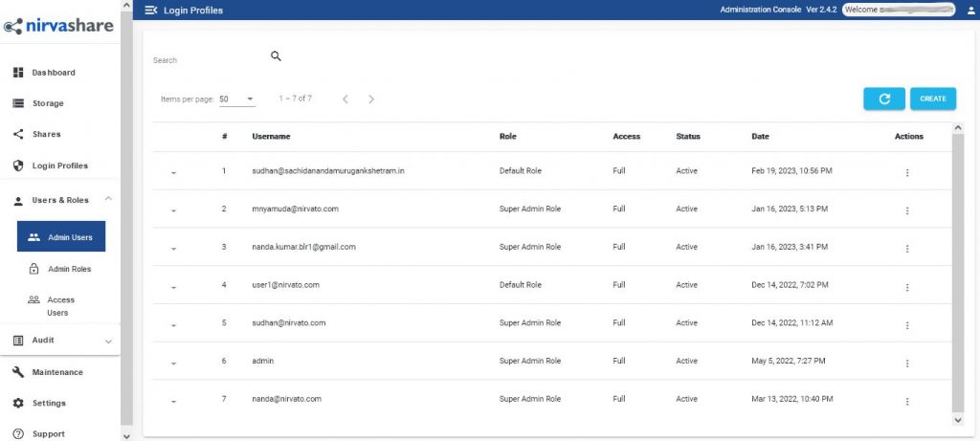Screen dimensions: 980x441
Task: Click the Access Users people icon
Action: pyautogui.click(x=34, y=299)
